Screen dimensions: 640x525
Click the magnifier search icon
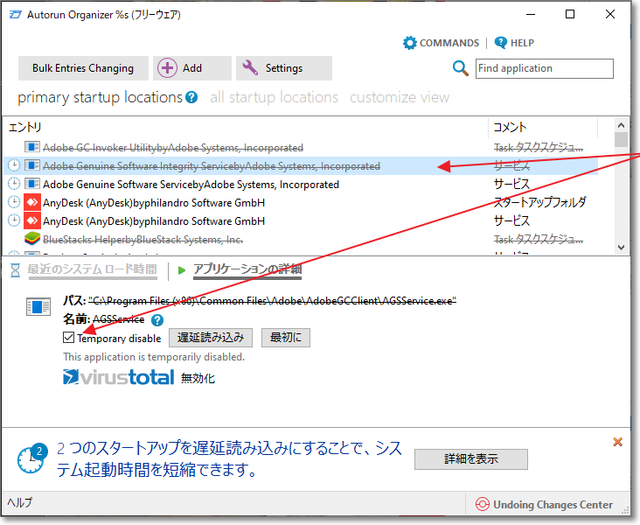click(460, 68)
